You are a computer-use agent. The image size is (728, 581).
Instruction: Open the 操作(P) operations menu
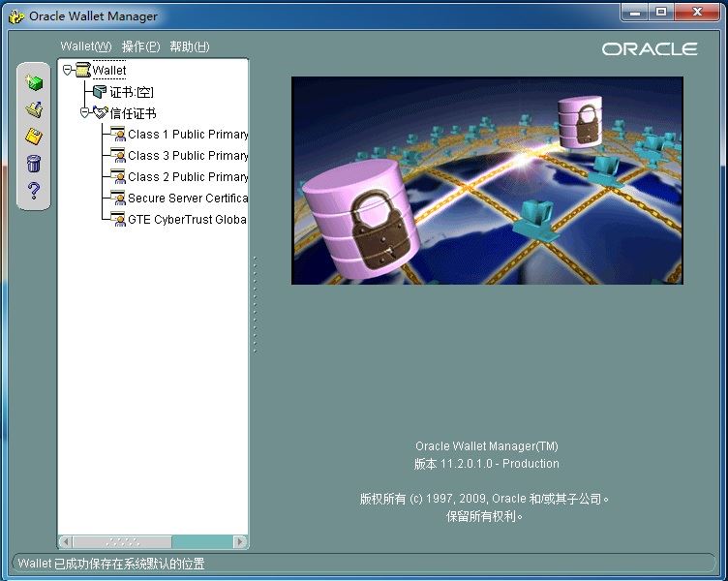140,46
